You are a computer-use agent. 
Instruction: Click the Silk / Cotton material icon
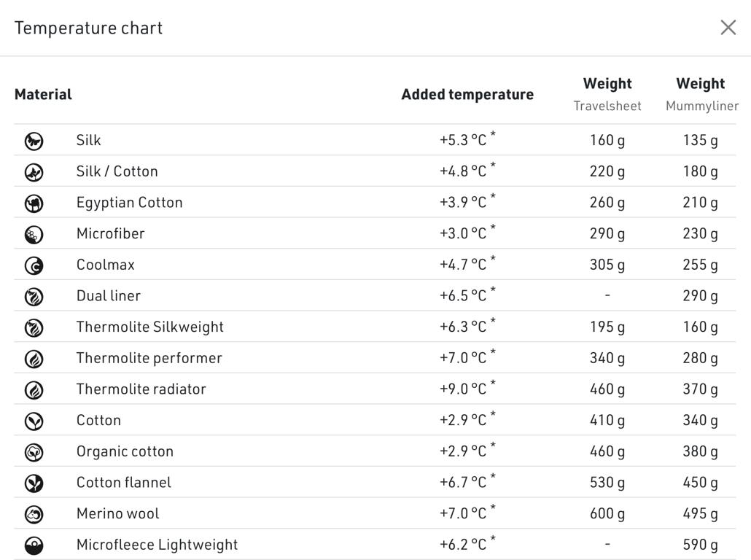34,172
